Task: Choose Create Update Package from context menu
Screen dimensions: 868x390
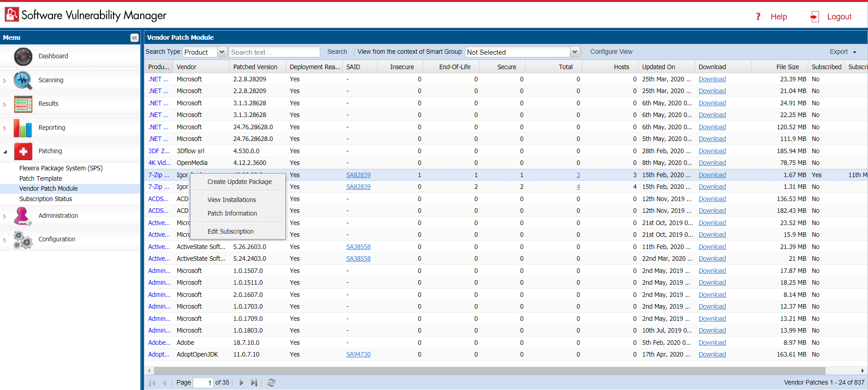Action: pyautogui.click(x=239, y=182)
